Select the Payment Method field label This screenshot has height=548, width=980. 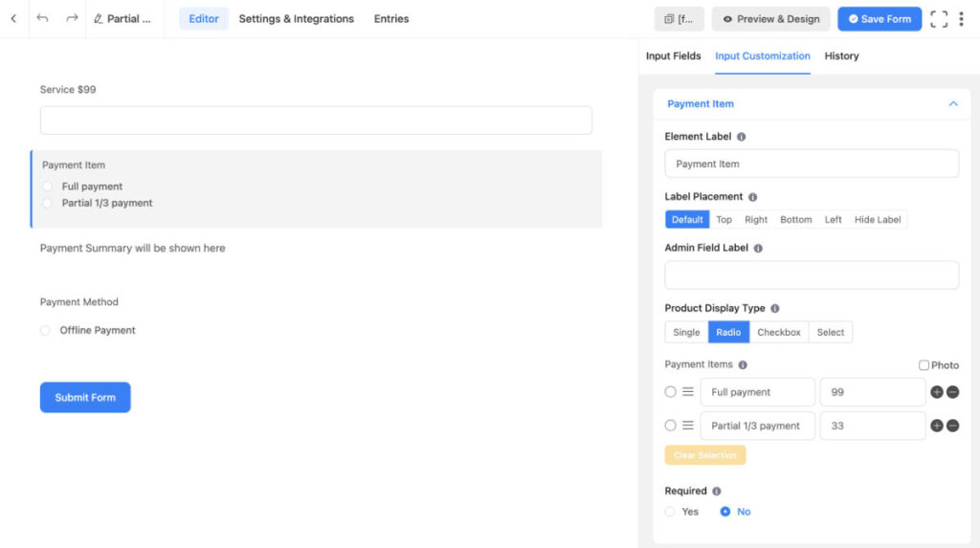pos(78,302)
